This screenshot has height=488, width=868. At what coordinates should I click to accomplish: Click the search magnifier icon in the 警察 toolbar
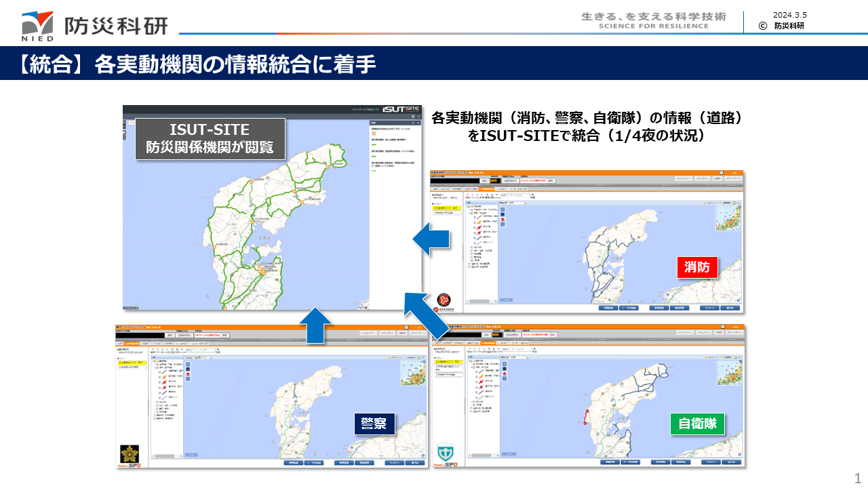[218, 350]
